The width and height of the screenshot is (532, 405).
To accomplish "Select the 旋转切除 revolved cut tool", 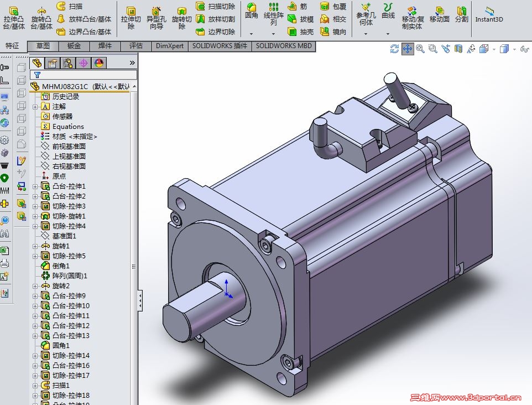I will point(181,18).
